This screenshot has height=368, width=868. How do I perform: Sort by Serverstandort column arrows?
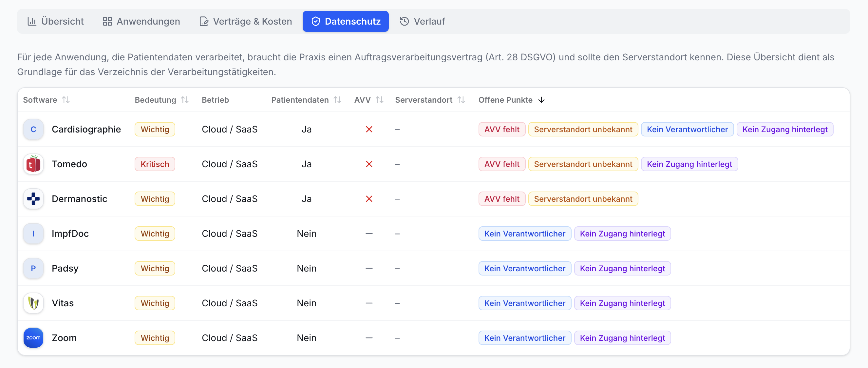(x=461, y=100)
